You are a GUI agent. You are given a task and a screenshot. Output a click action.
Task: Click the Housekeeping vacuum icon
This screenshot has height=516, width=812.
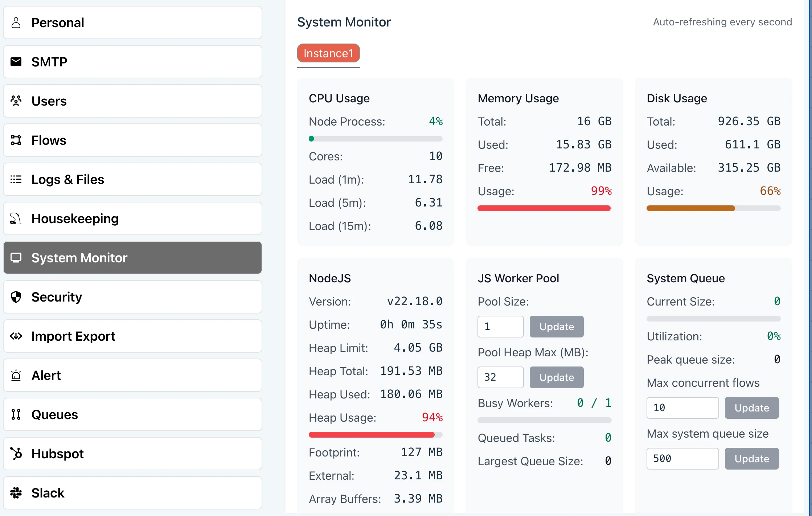pos(16,218)
